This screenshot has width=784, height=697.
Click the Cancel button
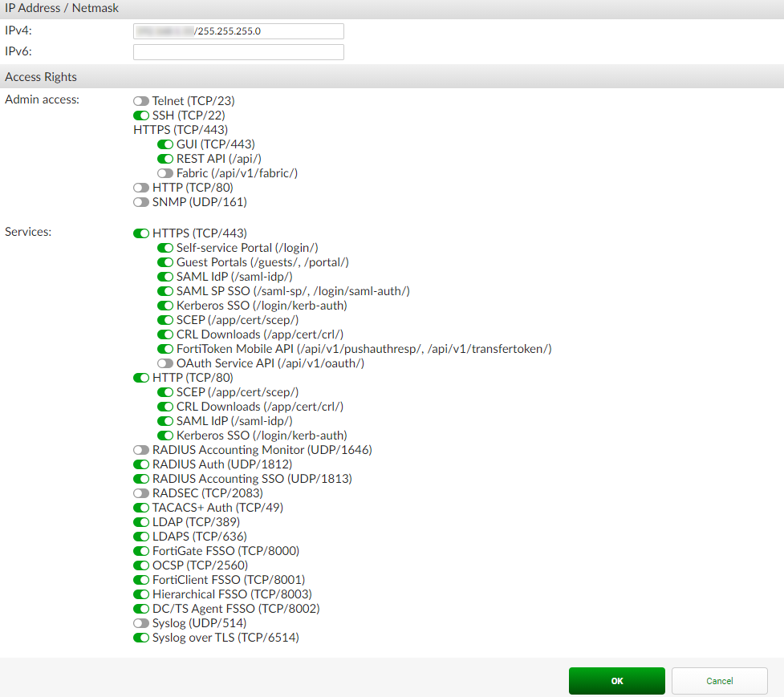tap(719, 680)
